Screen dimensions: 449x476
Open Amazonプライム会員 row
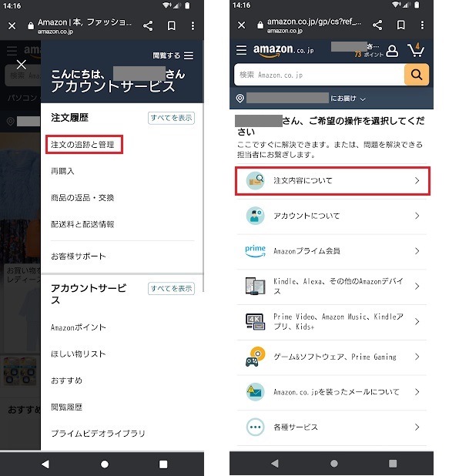pyautogui.click(x=331, y=251)
